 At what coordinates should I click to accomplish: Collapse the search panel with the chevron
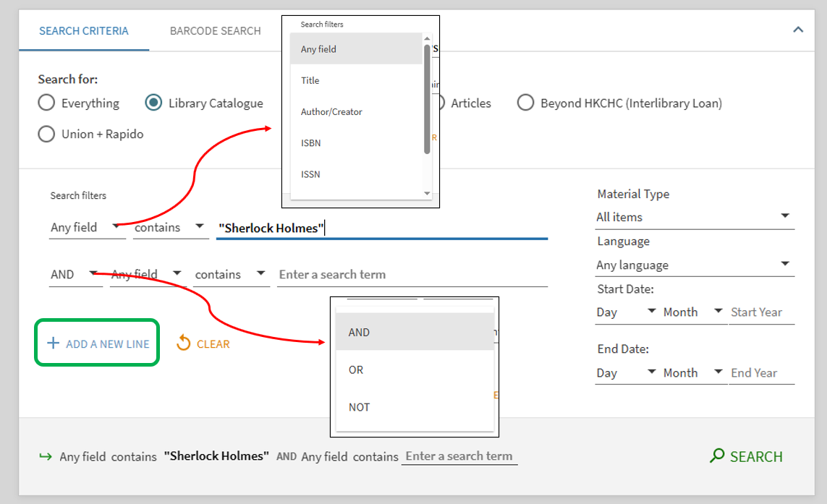(798, 30)
